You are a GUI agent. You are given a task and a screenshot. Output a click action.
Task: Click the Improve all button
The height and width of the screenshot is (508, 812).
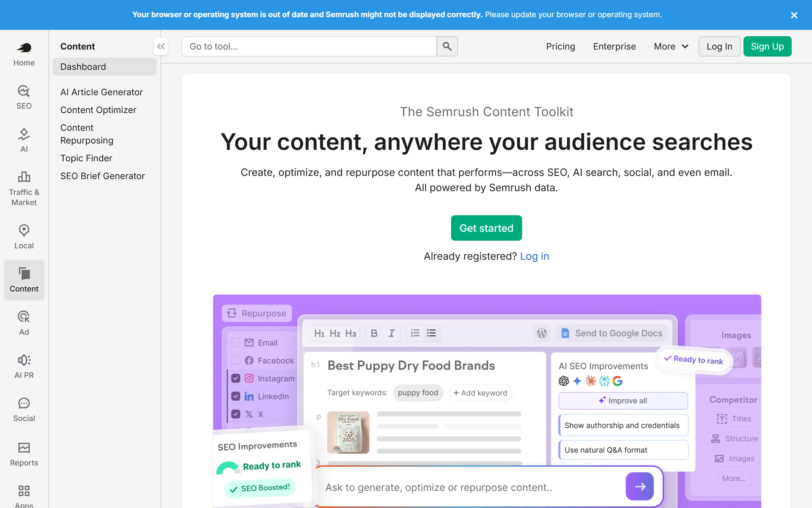coord(623,401)
